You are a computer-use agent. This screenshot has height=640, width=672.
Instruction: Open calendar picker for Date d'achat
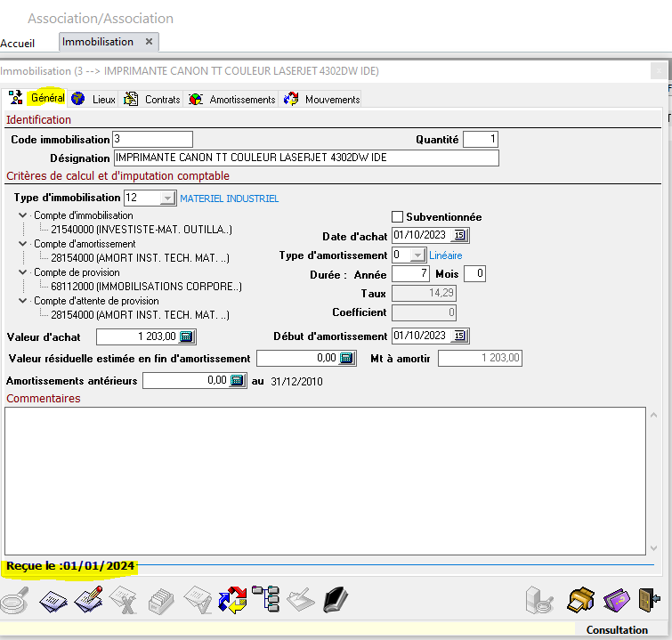pos(459,235)
